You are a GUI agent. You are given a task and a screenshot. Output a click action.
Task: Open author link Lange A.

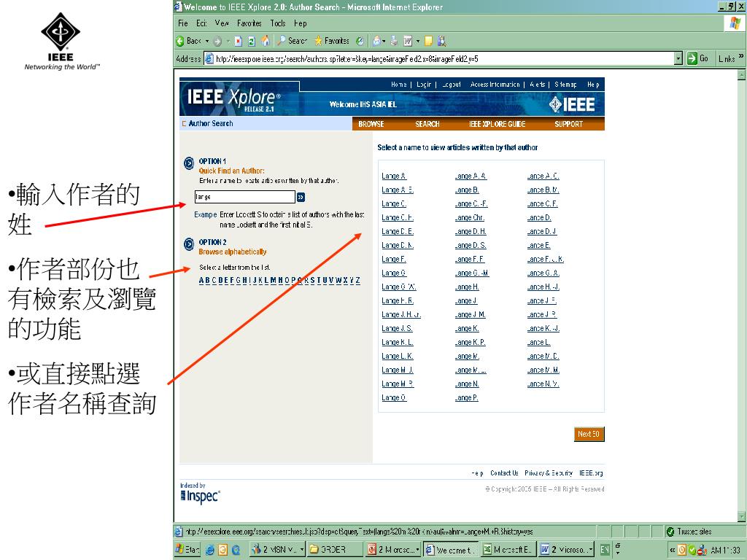[393, 176]
